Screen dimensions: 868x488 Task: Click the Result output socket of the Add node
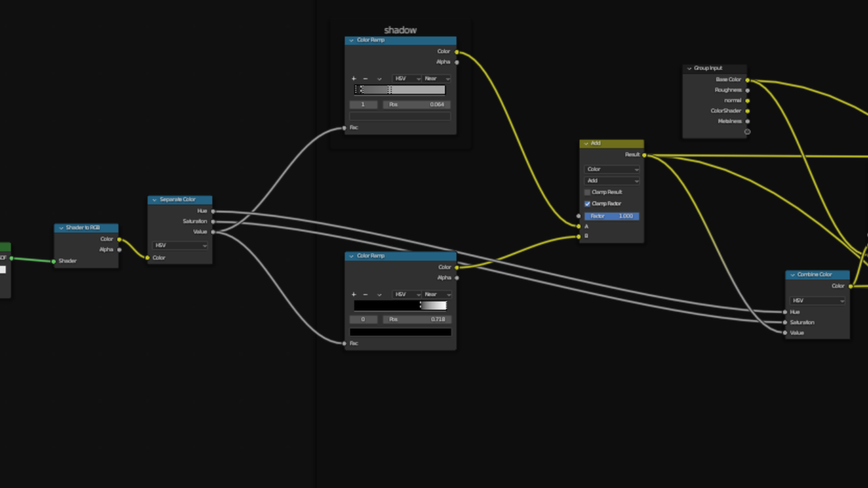tap(644, 155)
